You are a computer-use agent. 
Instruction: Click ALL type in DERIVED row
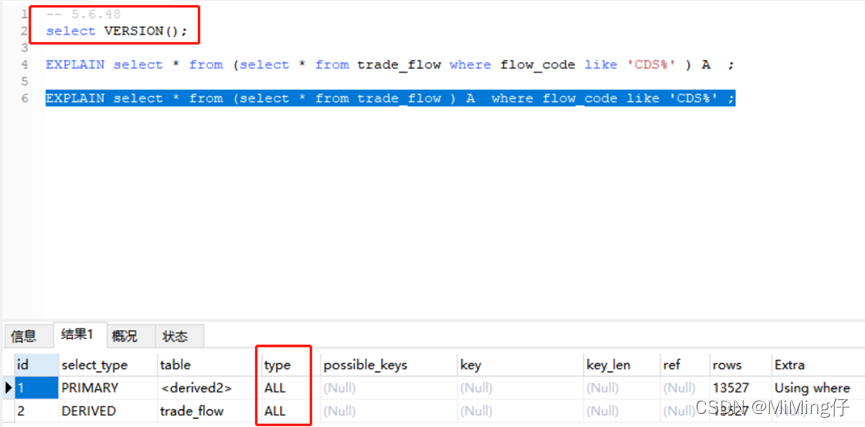(x=290, y=411)
